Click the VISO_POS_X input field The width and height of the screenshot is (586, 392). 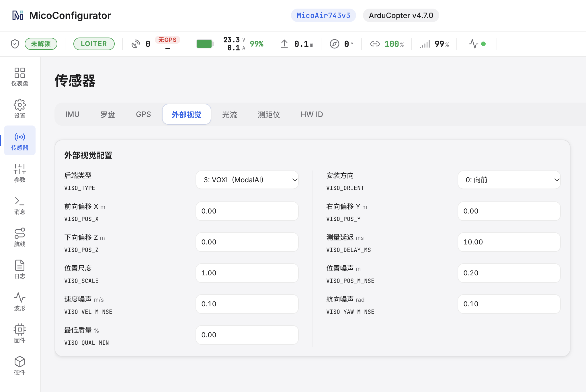[x=247, y=211]
